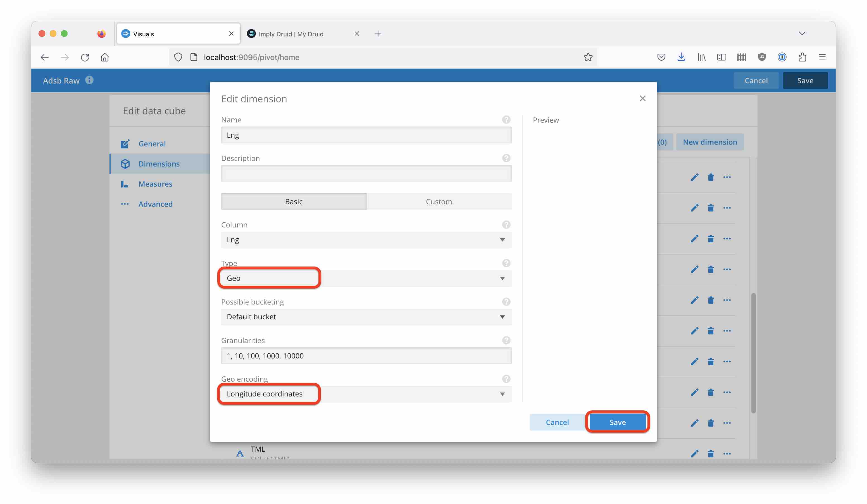This screenshot has width=867, height=504.
Task: Switch to Imply Druid browser tab
Action: click(x=291, y=34)
